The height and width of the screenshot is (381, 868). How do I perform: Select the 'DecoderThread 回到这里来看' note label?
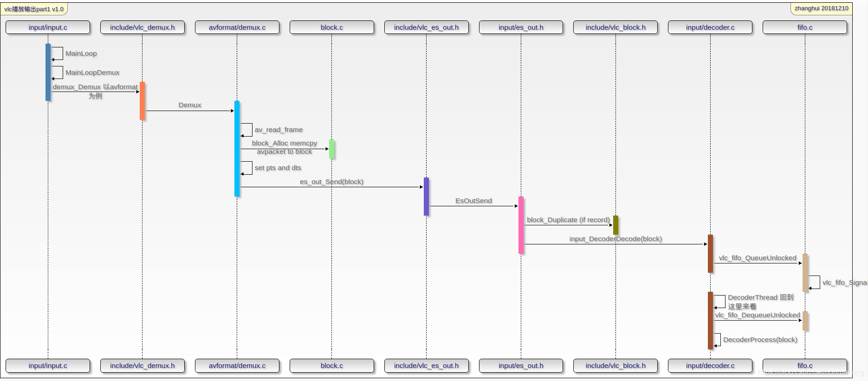(x=761, y=302)
